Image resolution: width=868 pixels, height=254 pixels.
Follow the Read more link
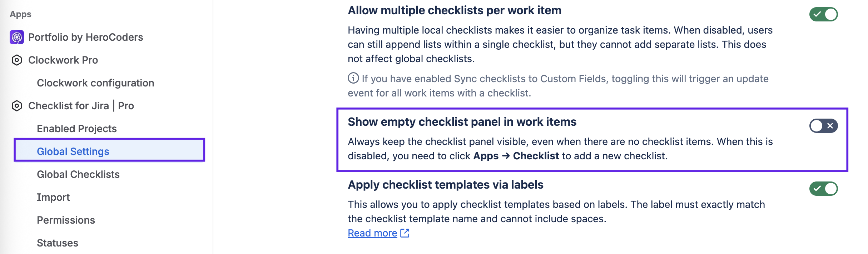[x=372, y=233]
